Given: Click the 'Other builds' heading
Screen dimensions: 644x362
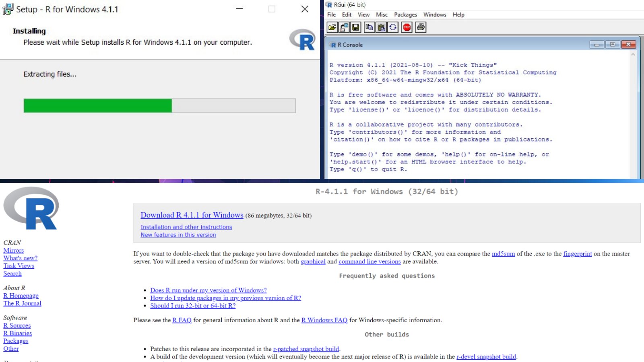Looking at the screenshot, I should [387, 335].
